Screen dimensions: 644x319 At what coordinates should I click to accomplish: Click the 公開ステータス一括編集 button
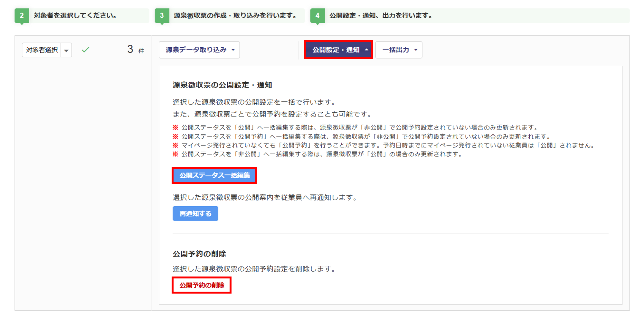point(214,175)
